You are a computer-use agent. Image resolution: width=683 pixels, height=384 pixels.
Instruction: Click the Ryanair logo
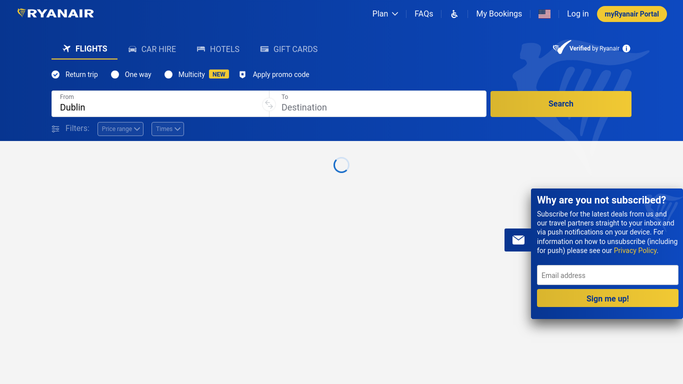pyautogui.click(x=55, y=13)
